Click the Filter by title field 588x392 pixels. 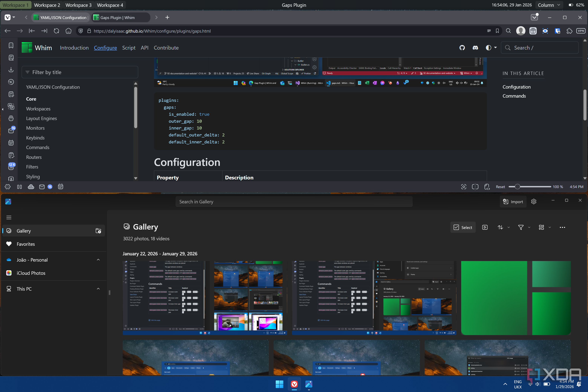[x=80, y=72]
